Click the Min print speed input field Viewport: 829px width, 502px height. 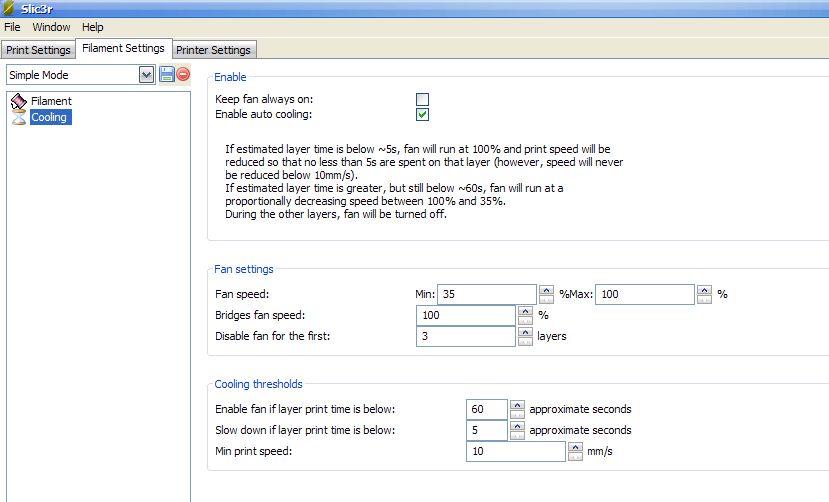515,451
